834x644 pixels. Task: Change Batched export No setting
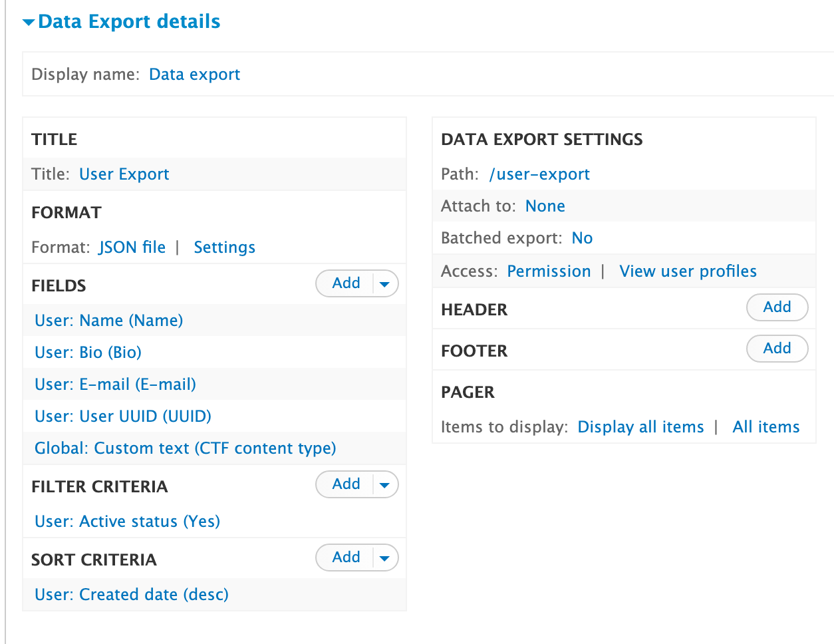click(582, 238)
